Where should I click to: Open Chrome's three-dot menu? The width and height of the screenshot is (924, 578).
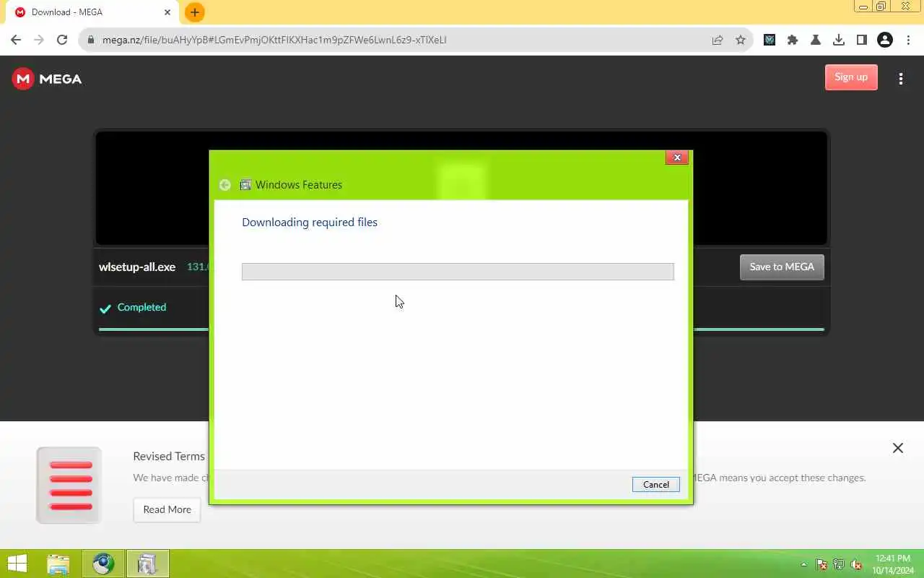908,40
